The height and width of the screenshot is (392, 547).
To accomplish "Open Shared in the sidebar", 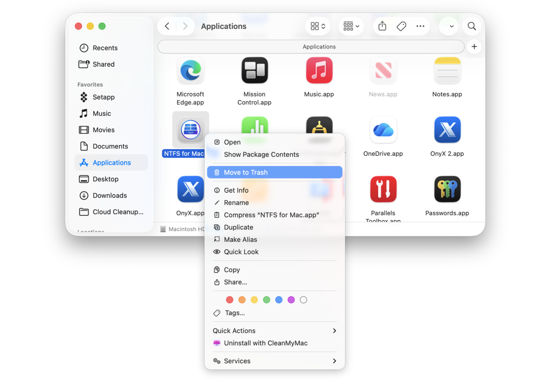I will [x=111, y=64].
